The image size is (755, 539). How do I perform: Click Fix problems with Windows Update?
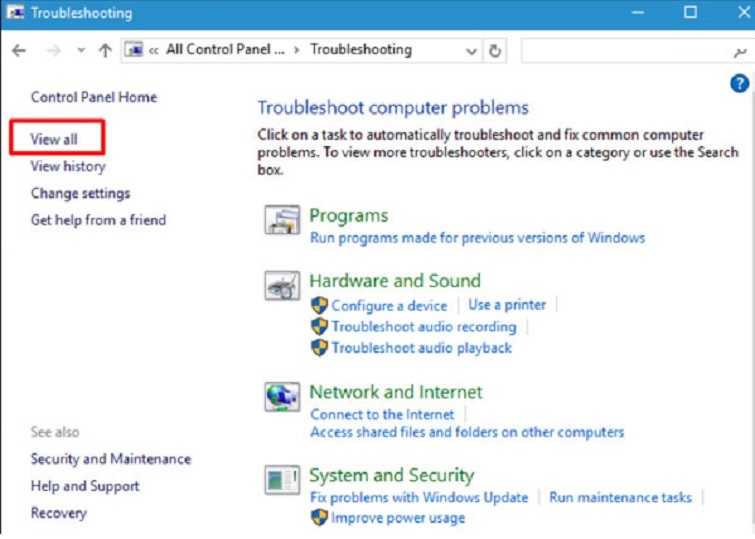coord(419,497)
